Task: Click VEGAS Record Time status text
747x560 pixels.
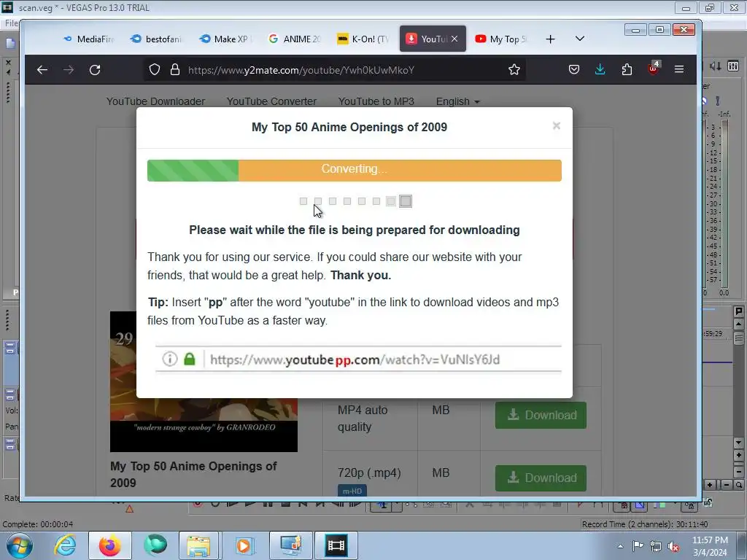Action: point(645,524)
